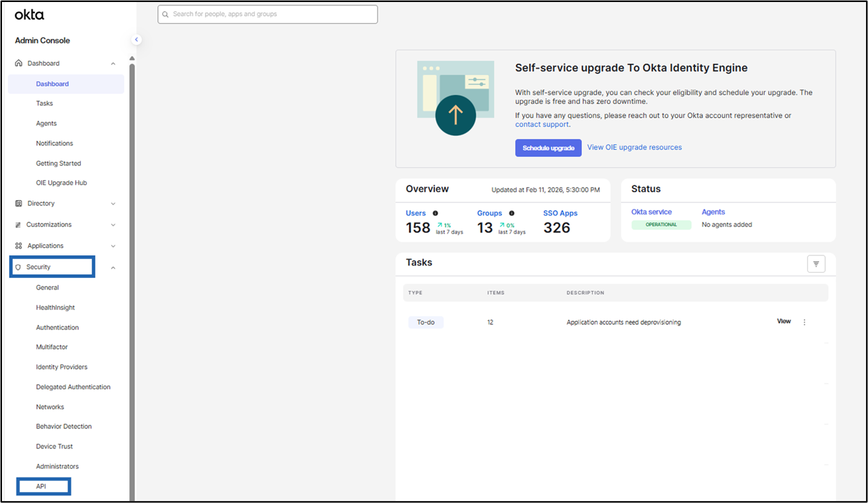Click the Directory section icon
The image size is (868, 503).
(19, 204)
